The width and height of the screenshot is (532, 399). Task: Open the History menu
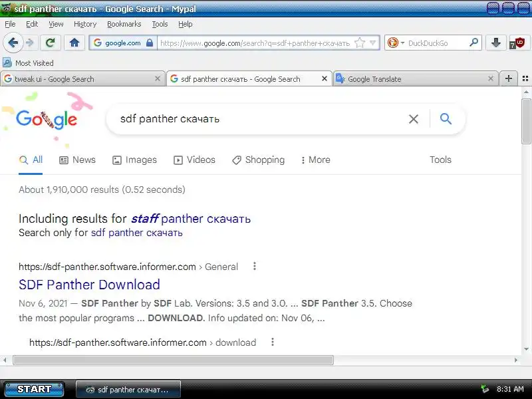coord(85,24)
